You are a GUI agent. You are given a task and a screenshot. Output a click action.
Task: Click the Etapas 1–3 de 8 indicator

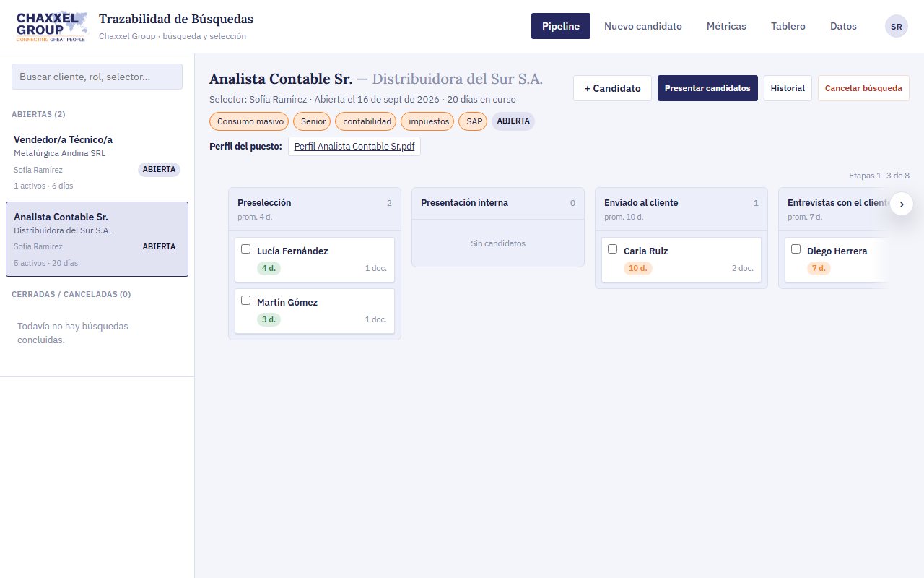pyautogui.click(x=879, y=176)
